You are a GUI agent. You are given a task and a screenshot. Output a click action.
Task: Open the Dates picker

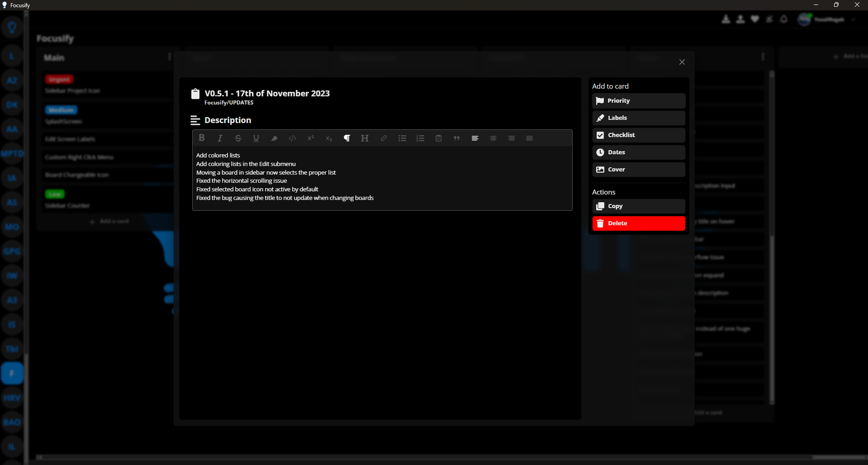tap(638, 152)
